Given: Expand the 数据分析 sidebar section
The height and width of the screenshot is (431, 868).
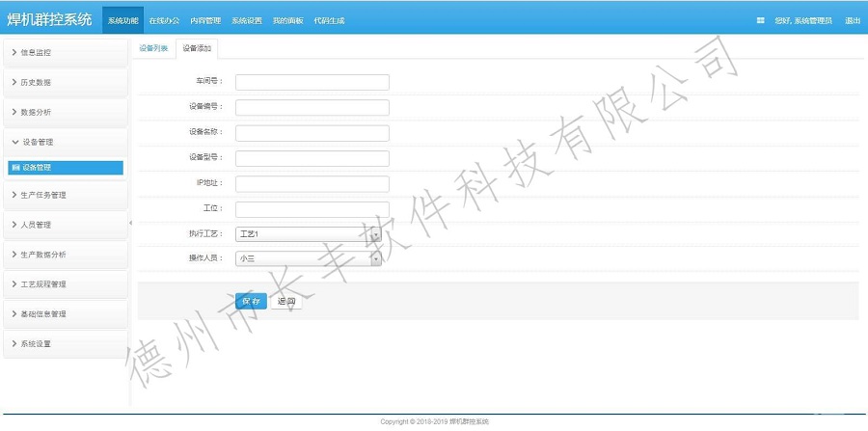Looking at the screenshot, I should point(64,112).
